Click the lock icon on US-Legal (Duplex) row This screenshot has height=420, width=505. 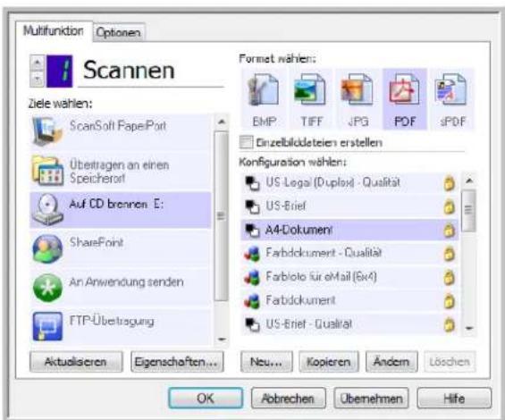(x=449, y=183)
